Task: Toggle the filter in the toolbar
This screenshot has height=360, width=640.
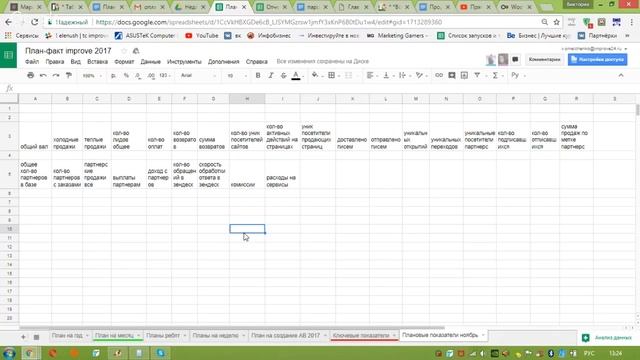Action: point(477,76)
